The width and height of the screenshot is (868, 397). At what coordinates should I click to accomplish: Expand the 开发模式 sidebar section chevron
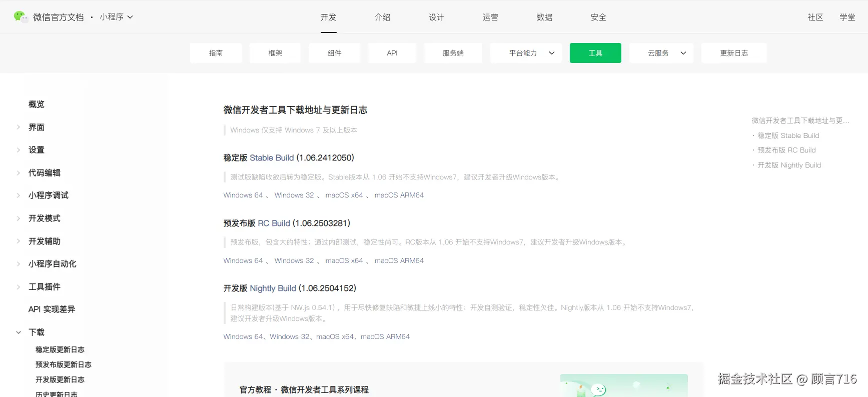click(x=19, y=218)
